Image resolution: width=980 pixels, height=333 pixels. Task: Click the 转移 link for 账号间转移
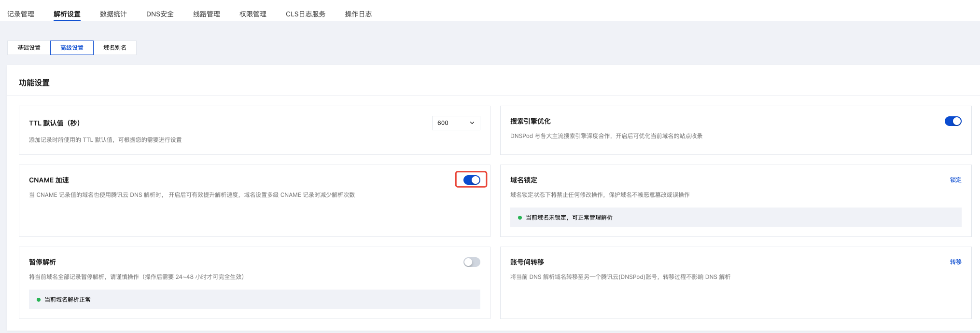point(956,262)
